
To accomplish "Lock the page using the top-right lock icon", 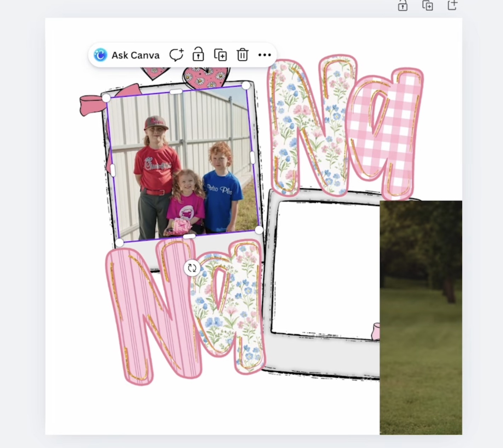I will (403, 6).
